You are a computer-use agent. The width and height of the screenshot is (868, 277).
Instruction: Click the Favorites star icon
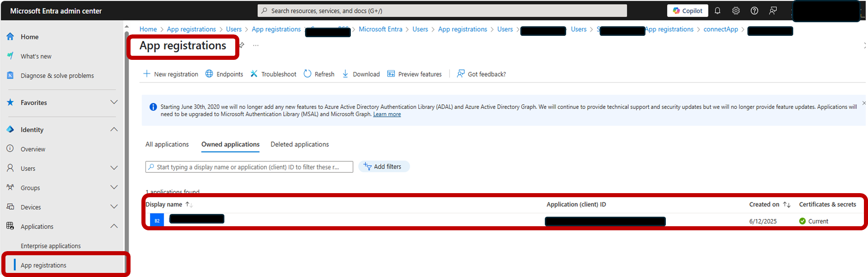pyautogui.click(x=10, y=102)
